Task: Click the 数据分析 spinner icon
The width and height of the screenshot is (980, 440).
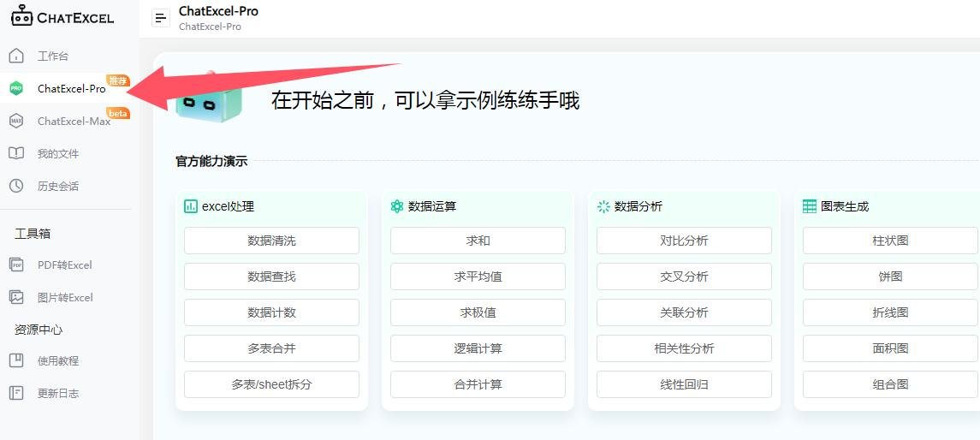Action: tap(603, 206)
